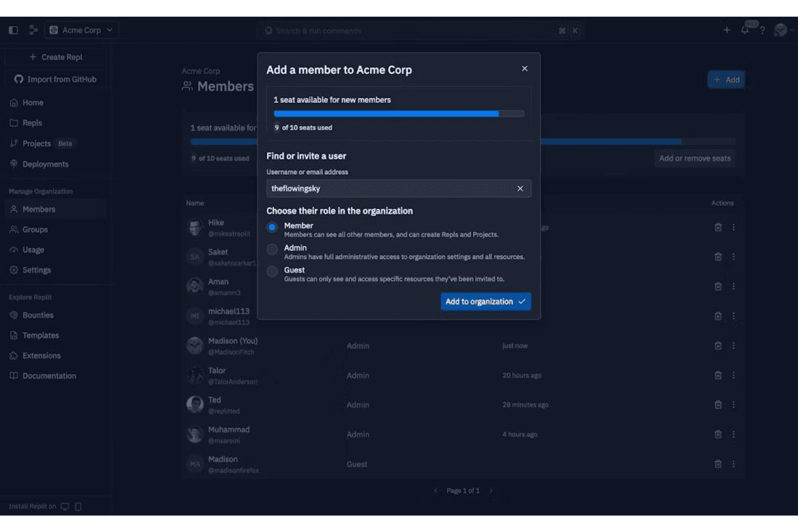Image resolution: width=798 pixels, height=532 pixels.
Task: Click Import from GitHub button
Action: (56, 79)
